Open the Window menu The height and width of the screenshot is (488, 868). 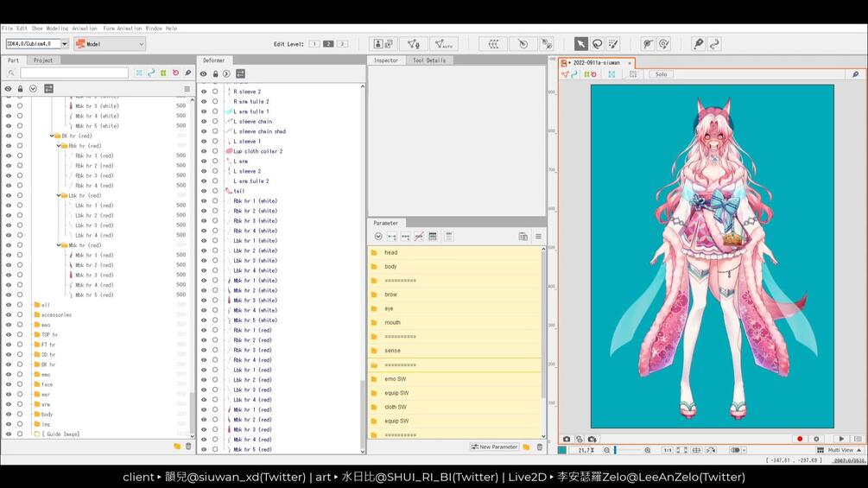pyautogui.click(x=154, y=29)
